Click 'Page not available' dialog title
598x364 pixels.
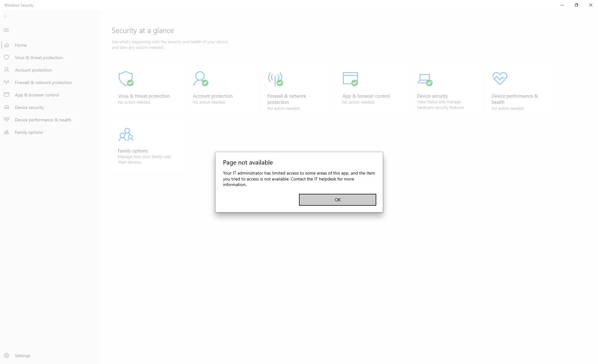coord(248,162)
